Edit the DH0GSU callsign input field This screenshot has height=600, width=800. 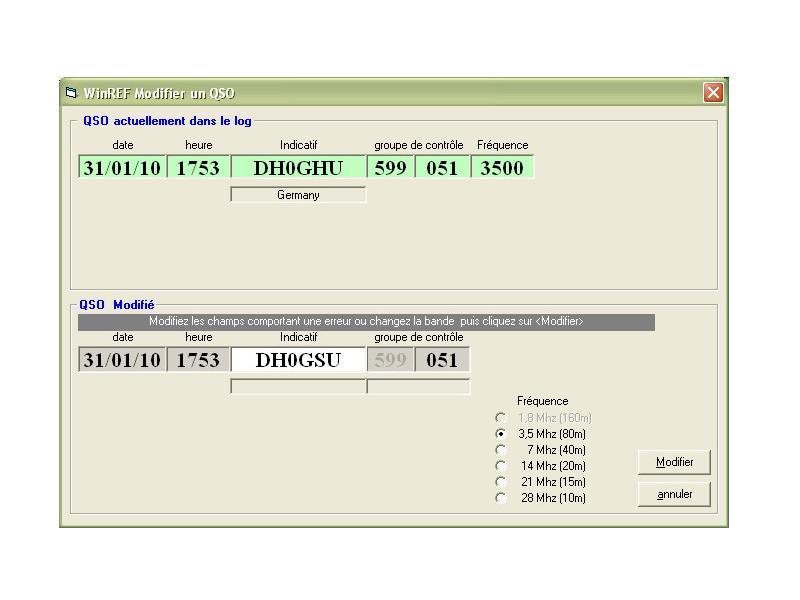298,360
